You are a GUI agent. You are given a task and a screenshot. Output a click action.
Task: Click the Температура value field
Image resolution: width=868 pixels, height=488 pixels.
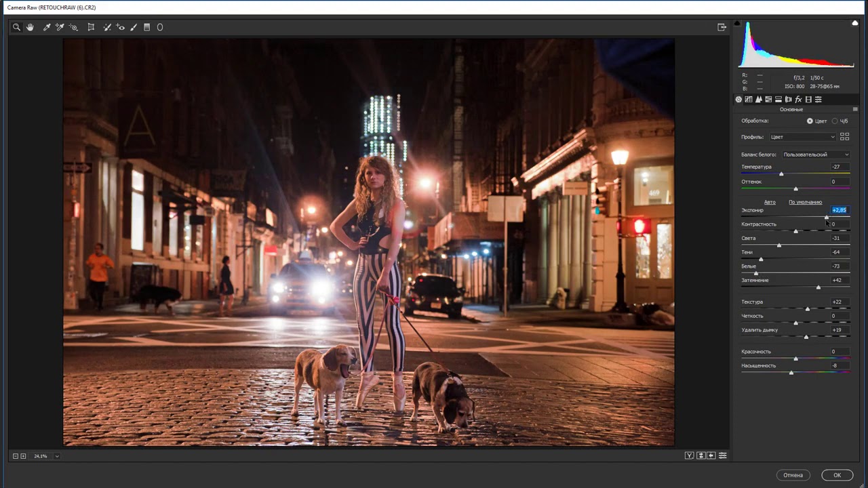[x=840, y=167]
